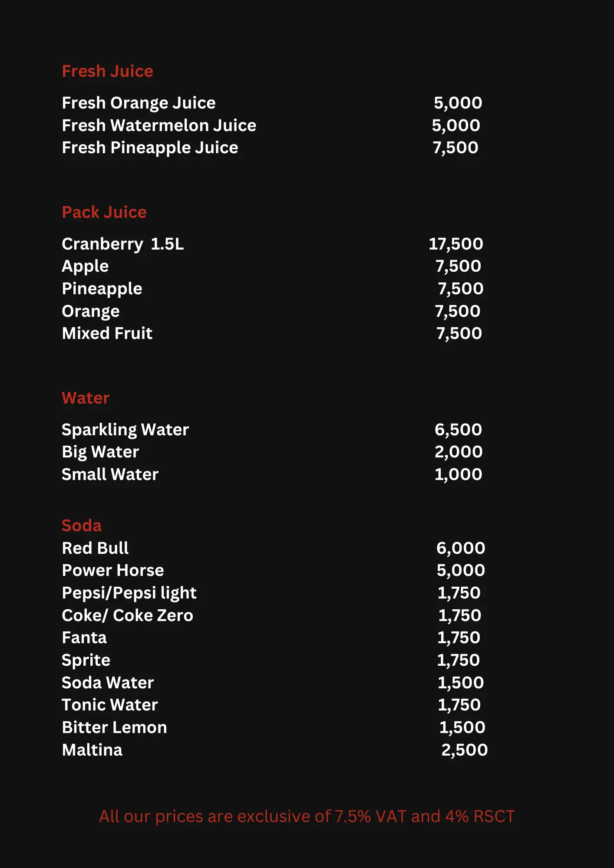614x868 pixels.
Task: Choose the Big Water item
Action: 100,452
